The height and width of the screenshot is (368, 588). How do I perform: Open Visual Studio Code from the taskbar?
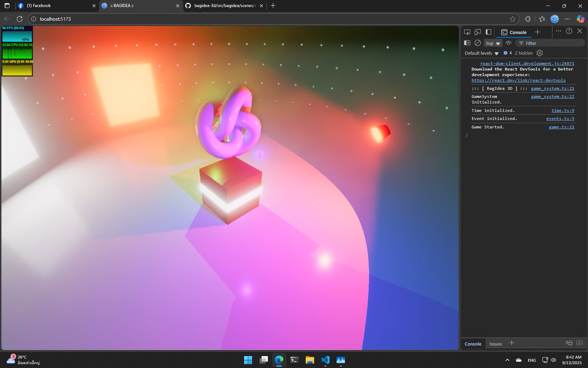click(x=325, y=360)
